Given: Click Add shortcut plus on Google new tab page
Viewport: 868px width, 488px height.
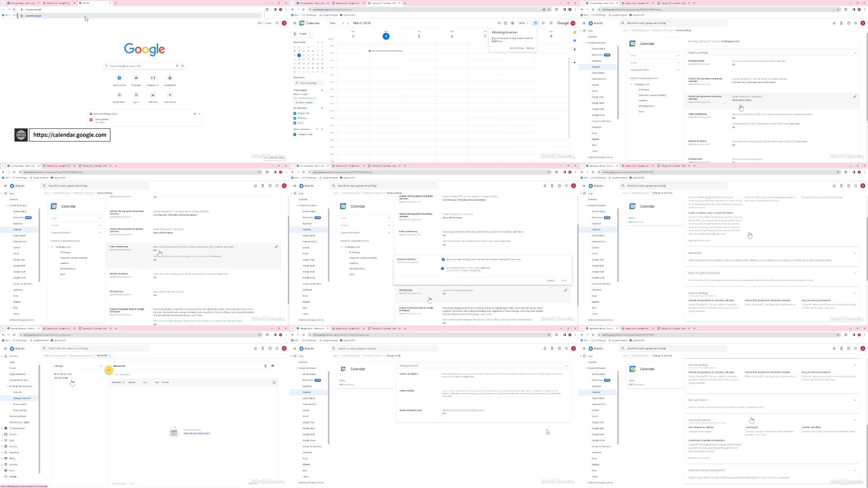Looking at the screenshot, I should [x=170, y=95].
